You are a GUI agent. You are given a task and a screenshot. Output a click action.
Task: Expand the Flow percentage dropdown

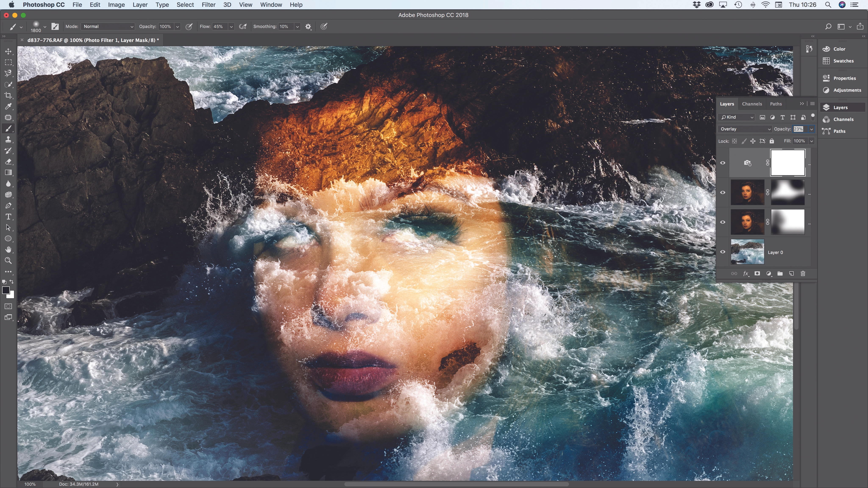pyautogui.click(x=231, y=27)
